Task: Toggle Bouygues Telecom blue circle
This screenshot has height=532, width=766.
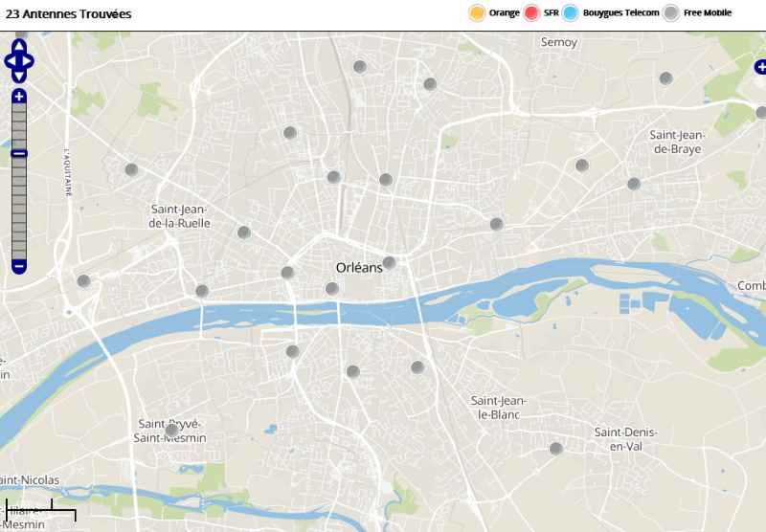Action: click(572, 13)
